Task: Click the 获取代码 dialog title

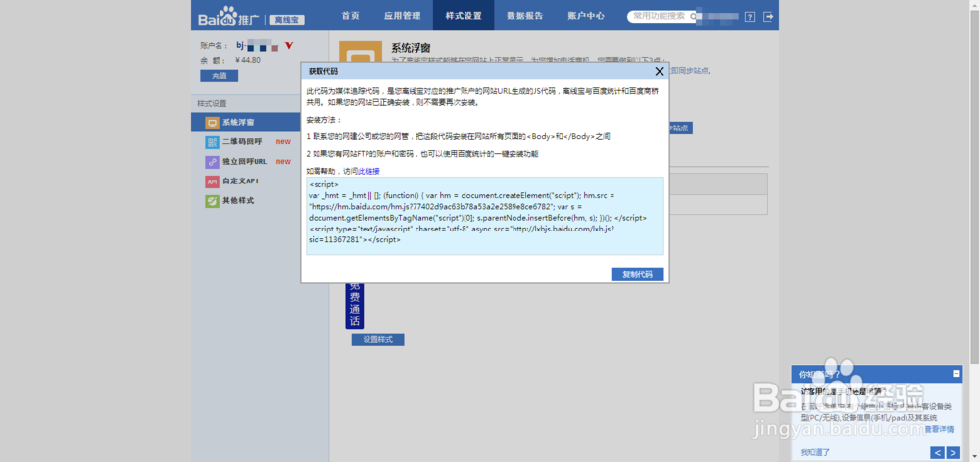Action: click(x=323, y=72)
